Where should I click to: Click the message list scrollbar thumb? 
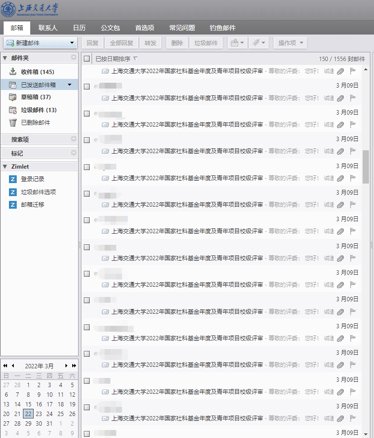[366, 166]
